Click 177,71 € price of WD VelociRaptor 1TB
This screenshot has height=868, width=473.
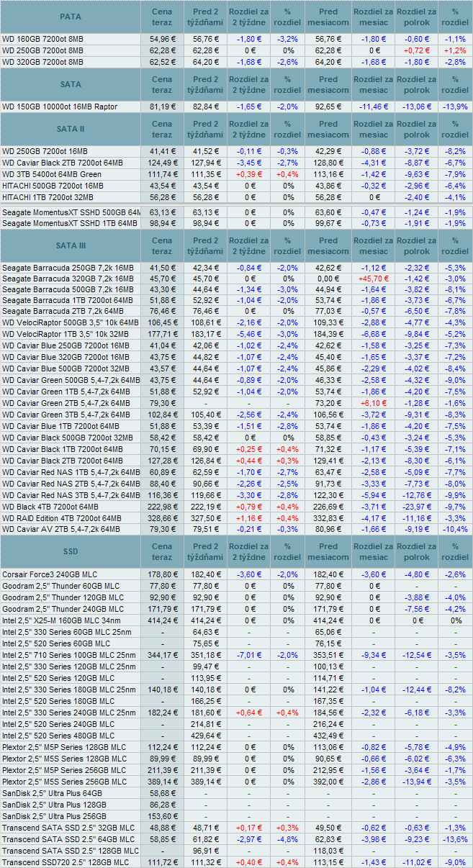click(x=162, y=334)
